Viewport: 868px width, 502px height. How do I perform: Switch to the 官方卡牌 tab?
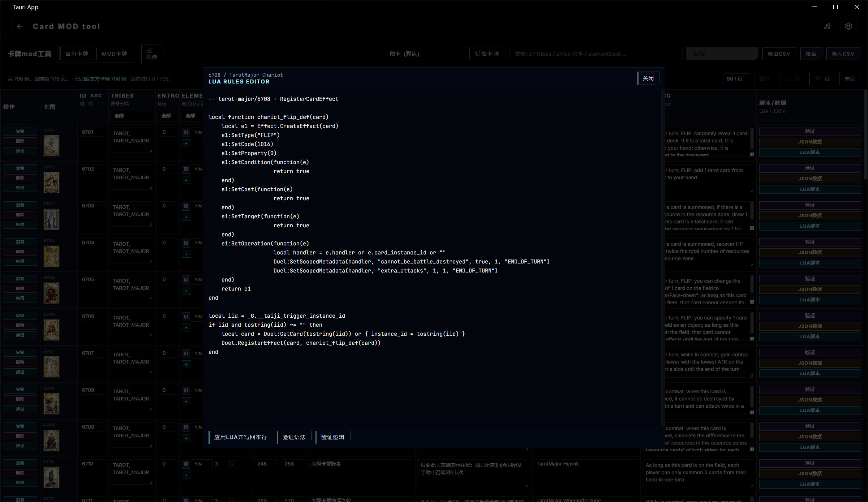point(77,54)
